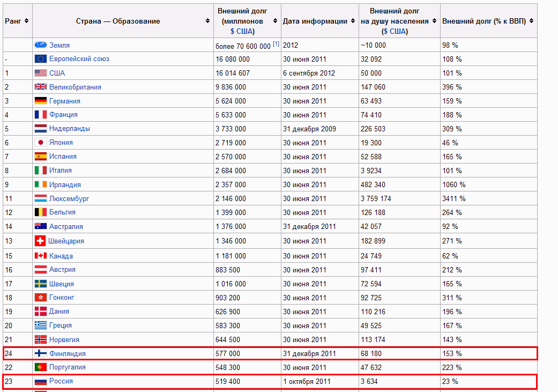Select the Португалия table row debt cell
558x392 pixels.
click(227, 367)
